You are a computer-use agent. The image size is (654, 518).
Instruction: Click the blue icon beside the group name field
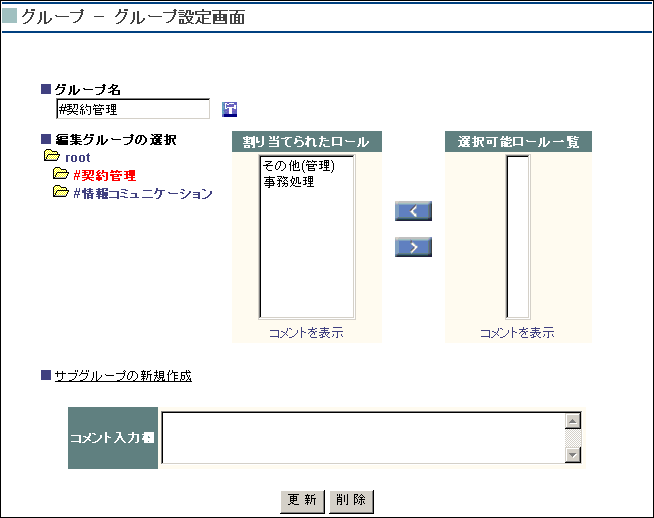[x=229, y=109]
